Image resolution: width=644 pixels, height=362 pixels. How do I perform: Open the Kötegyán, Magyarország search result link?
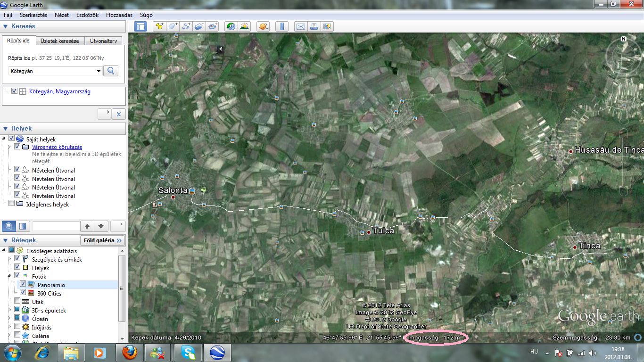click(59, 91)
